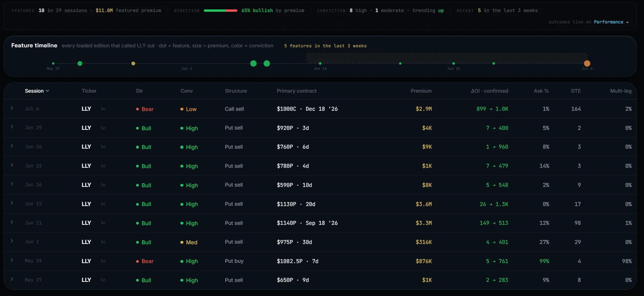Sort table by DTE column
644x296 pixels.
click(x=576, y=91)
